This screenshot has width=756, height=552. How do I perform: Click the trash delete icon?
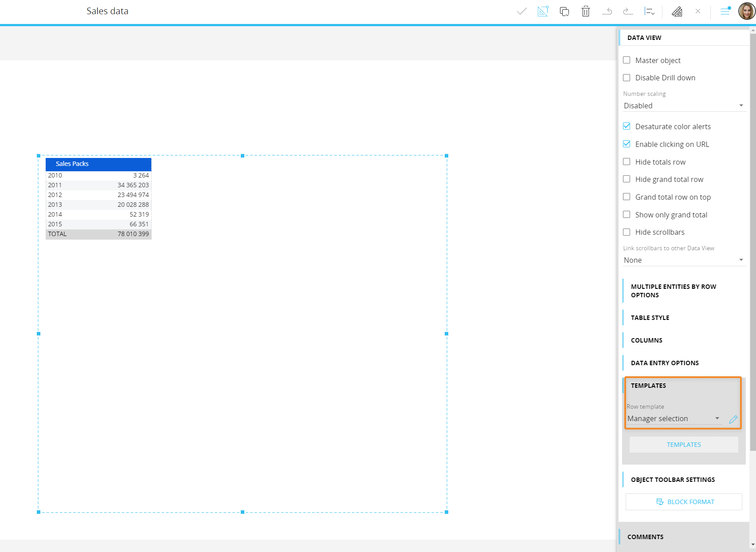click(x=586, y=12)
